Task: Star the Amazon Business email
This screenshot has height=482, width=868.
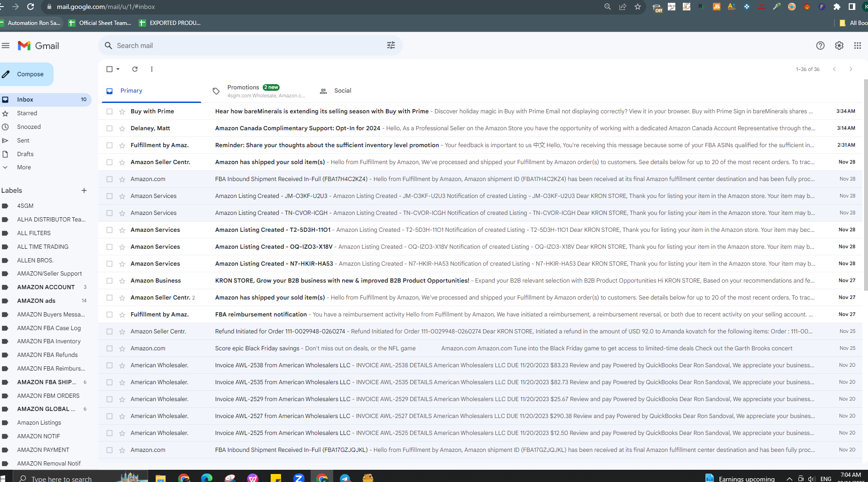Action: coord(122,281)
